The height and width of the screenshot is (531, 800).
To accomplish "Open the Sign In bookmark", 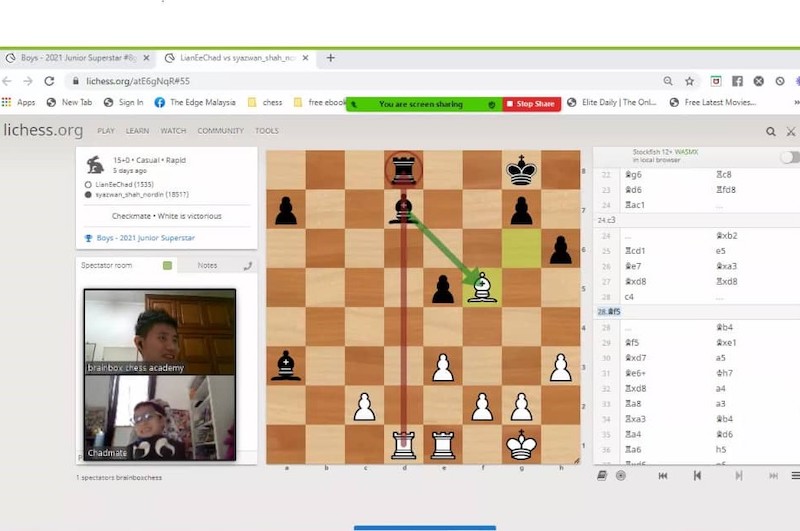I will click(123, 103).
